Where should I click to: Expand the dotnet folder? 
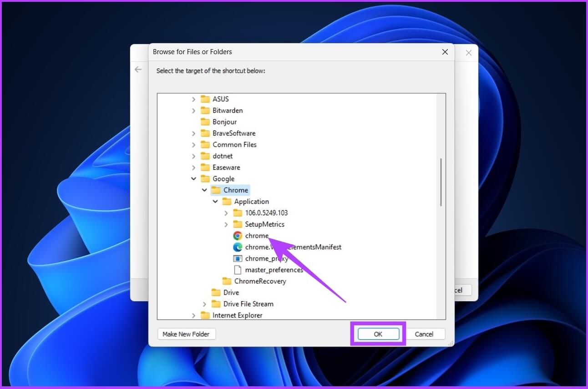pyautogui.click(x=193, y=156)
